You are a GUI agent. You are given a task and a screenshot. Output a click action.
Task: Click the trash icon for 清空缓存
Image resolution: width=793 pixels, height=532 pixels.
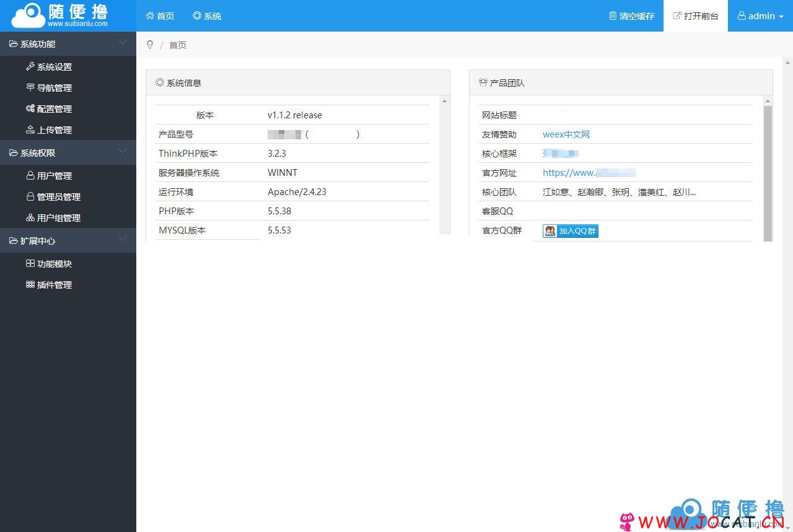[x=613, y=15]
